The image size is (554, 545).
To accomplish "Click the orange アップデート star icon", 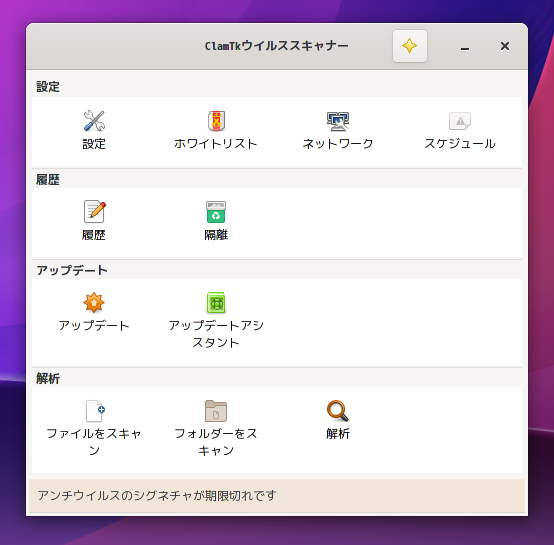I will click(x=94, y=302).
